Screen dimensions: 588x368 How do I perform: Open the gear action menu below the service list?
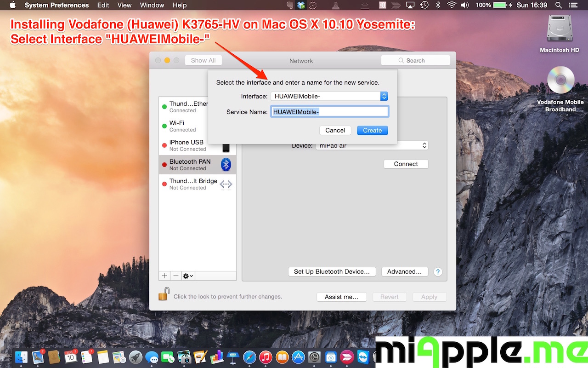coord(188,276)
